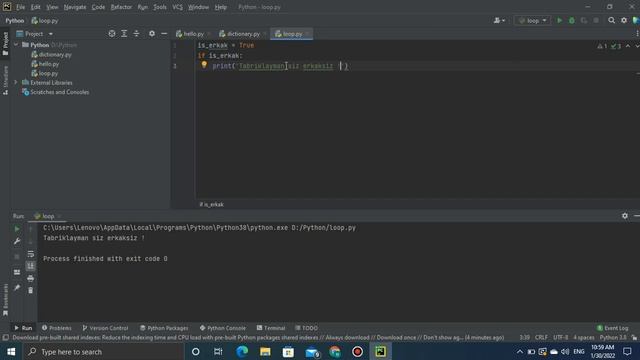640x360 pixels.
Task: Expand all in Project panel
Action: pyautogui.click(x=124, y=34)
